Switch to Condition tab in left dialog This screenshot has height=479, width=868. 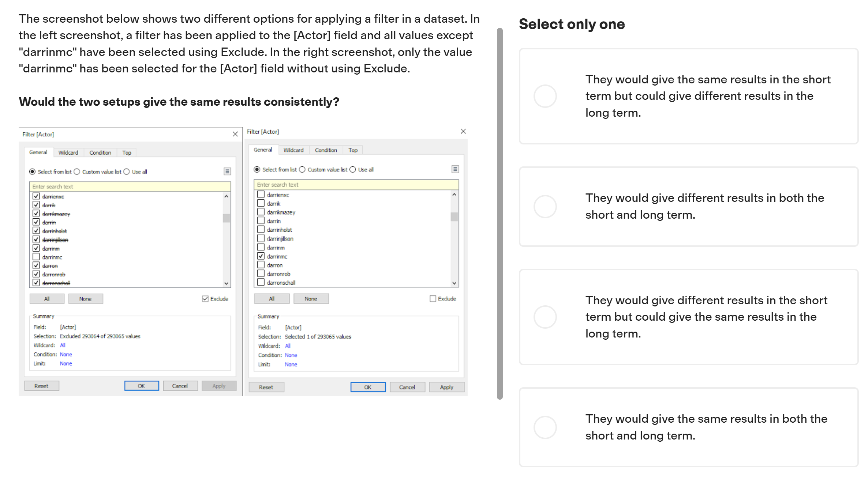click(100, 152)
